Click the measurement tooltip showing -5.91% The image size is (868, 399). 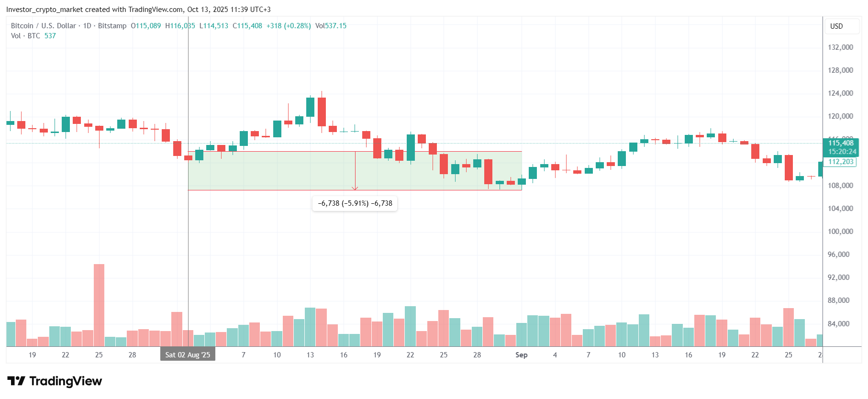(x=355, y=203)
